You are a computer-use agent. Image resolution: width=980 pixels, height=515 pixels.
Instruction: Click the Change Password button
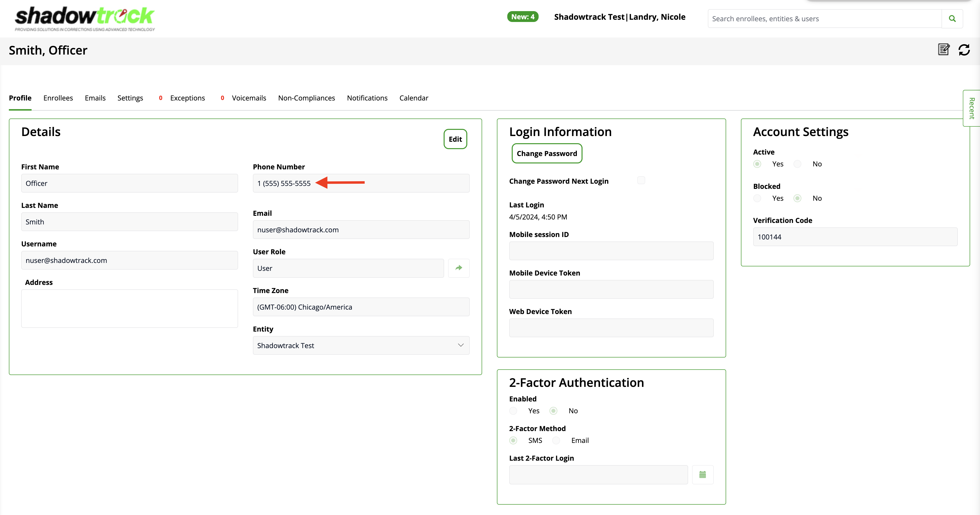tap(547, 153)
